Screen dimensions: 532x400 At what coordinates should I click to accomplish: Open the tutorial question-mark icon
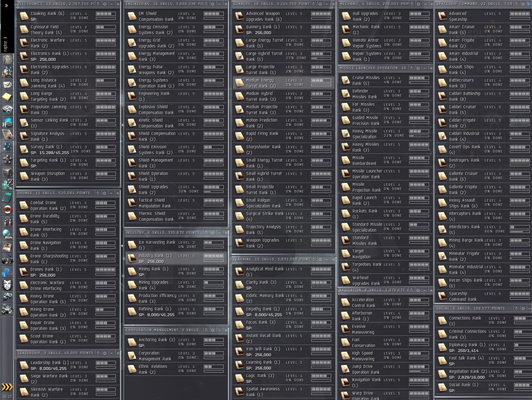pos(7,272)
